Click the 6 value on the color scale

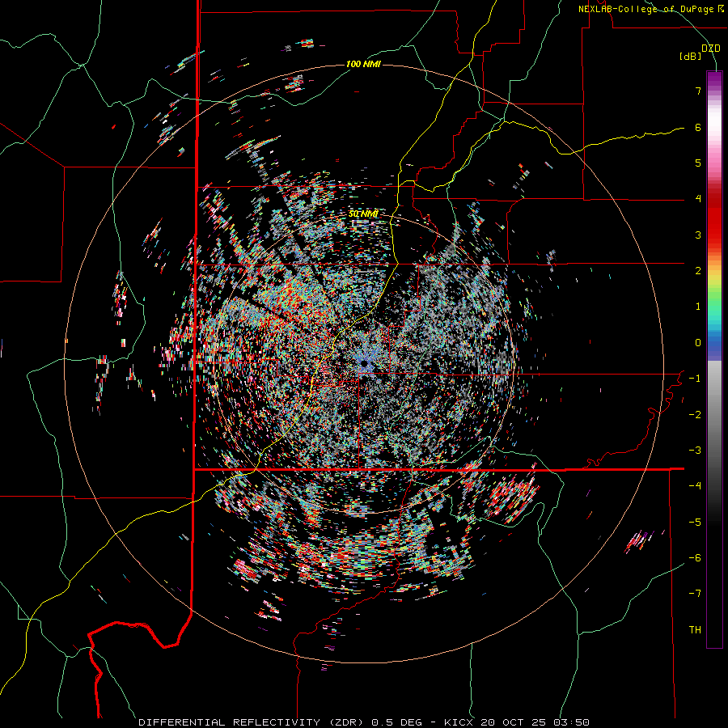tap(698, 127)
